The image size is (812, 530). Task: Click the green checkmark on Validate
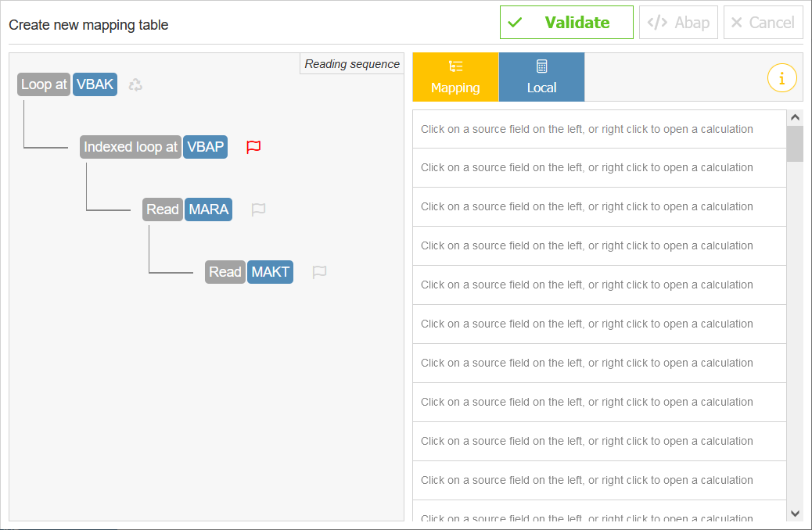(x=516, y=22)
